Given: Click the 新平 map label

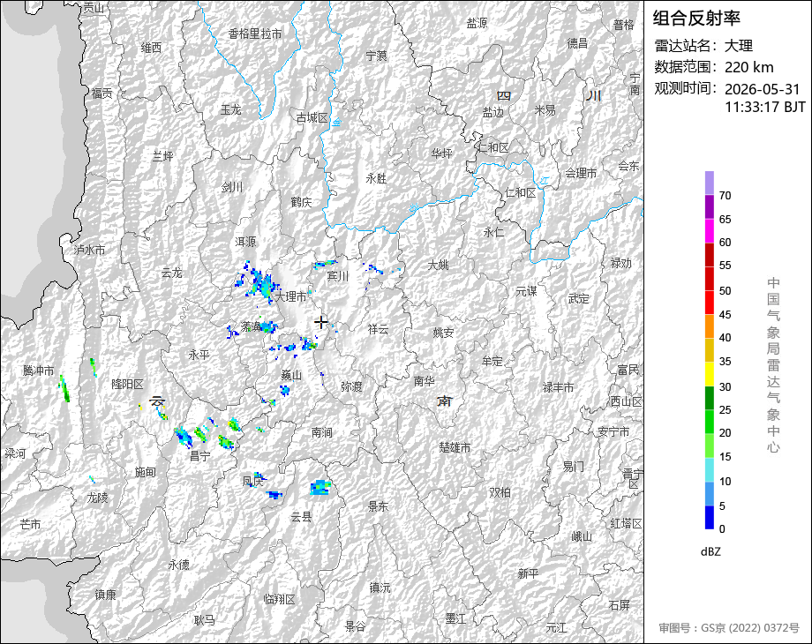Looking at the screenshot, I should tap(528, 573).
